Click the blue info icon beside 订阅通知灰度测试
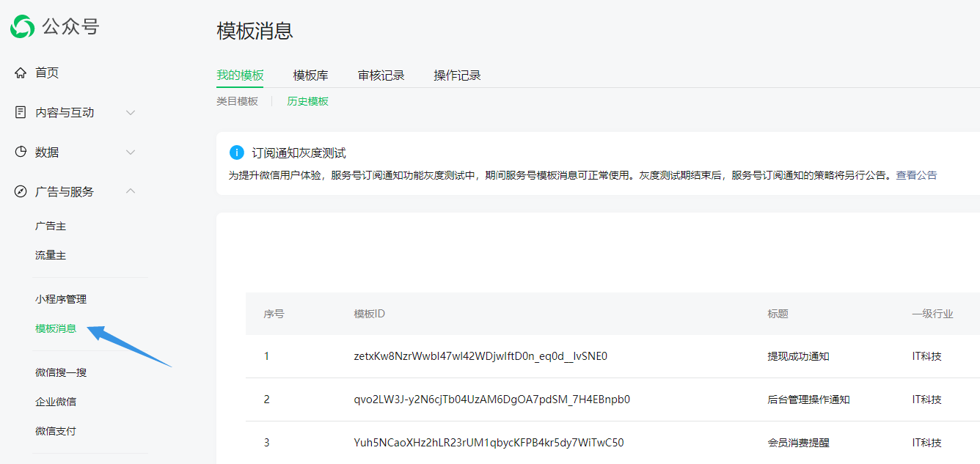 click(x=236, y=152)
